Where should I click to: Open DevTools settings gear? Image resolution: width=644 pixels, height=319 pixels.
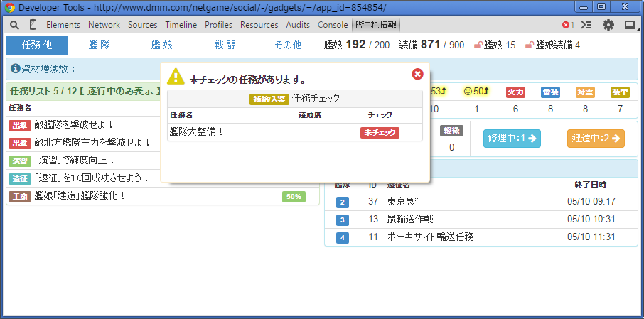coord(608,25)
